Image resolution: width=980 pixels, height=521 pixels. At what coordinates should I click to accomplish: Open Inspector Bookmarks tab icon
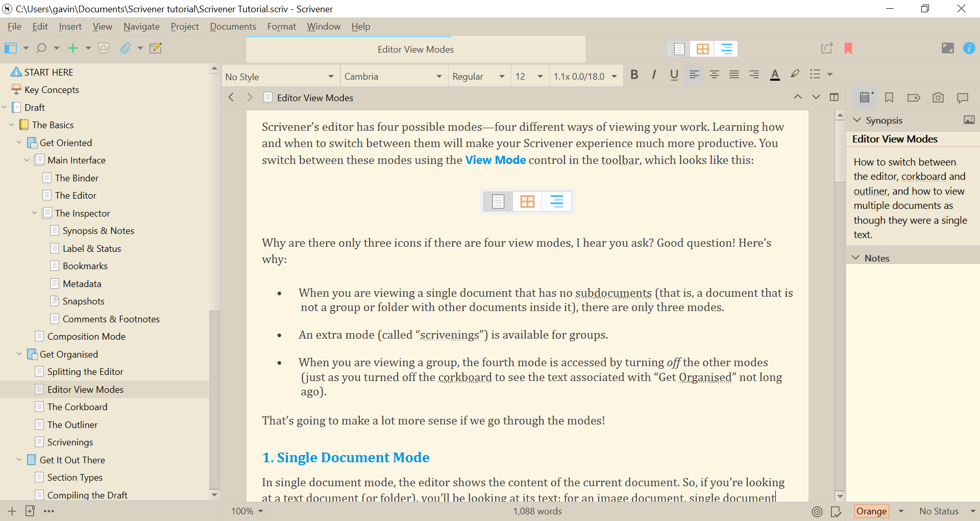tap(889, 98)
